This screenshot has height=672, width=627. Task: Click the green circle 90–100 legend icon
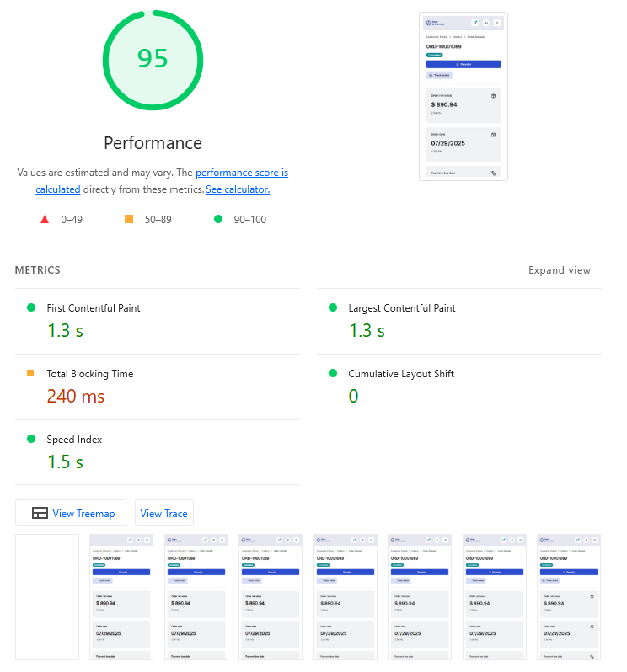217,220
